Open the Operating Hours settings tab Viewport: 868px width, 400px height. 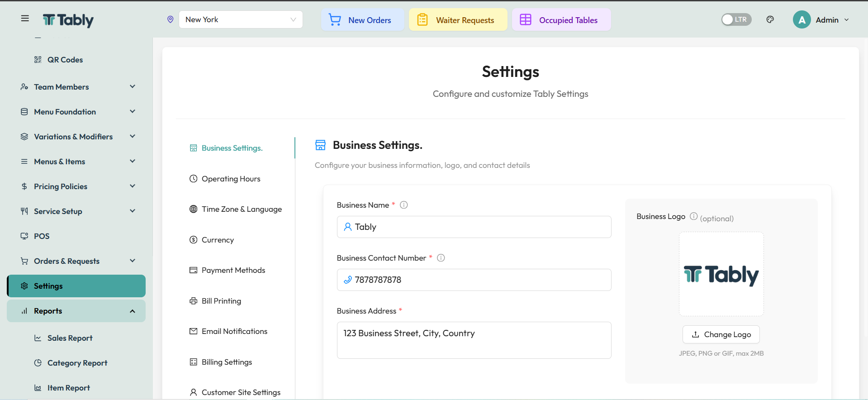(x=236, y=179)
